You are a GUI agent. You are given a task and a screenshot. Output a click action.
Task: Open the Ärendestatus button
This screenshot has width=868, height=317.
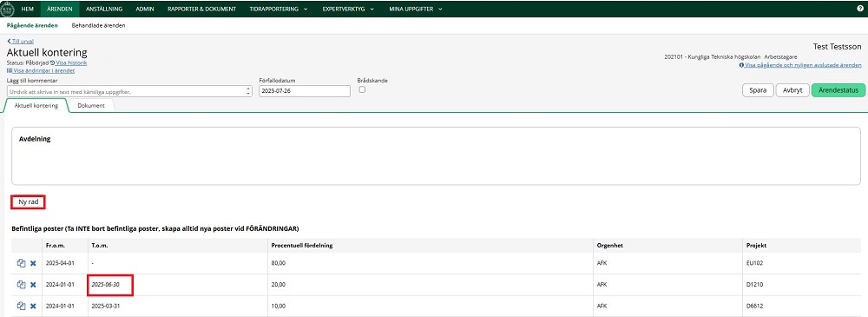coord(838,90)
